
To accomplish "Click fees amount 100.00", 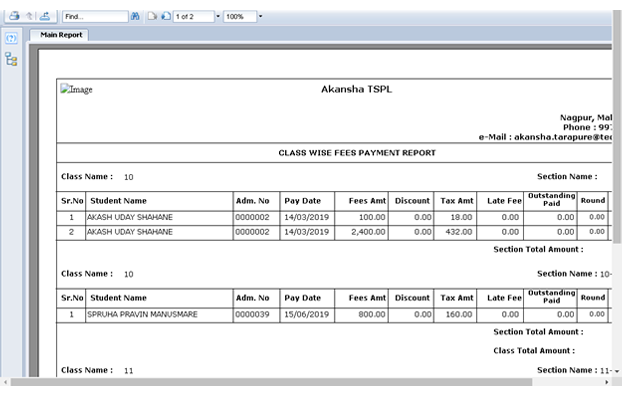I will (x=372, y=217).
